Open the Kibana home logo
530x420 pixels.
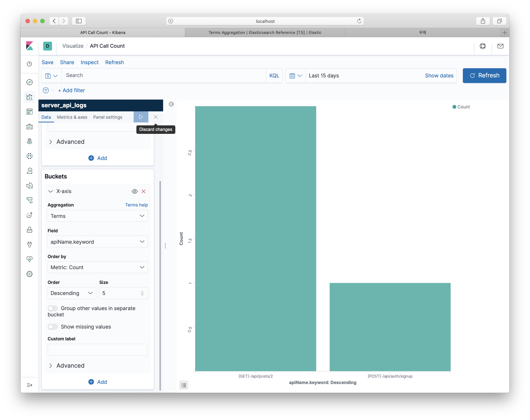pyautogui.click(x=30, y=46)
